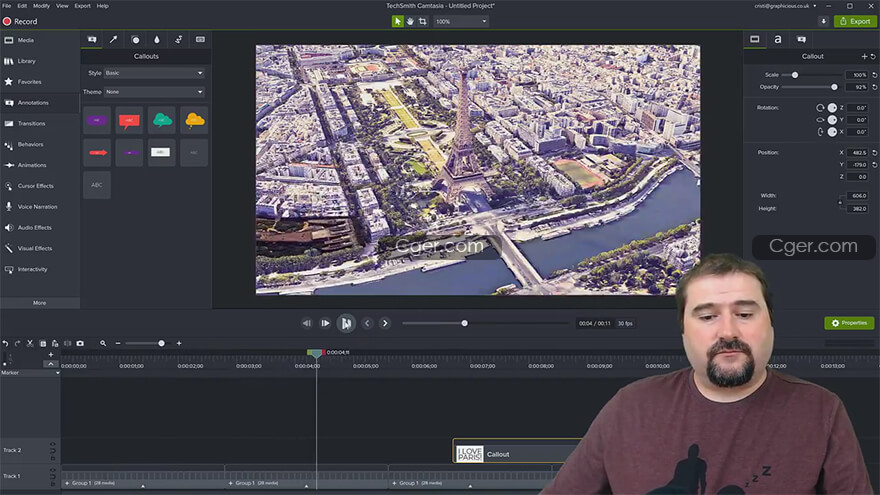Pick the plain ABC text callout
Viewport: 880px width, 495px height.
[97, 185]
